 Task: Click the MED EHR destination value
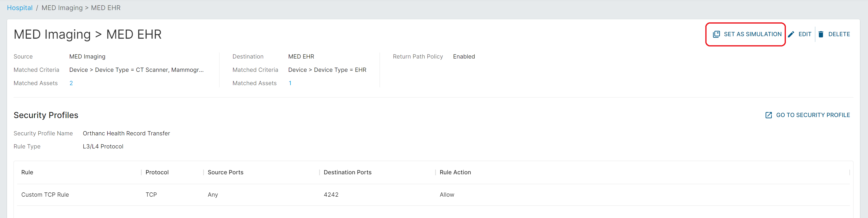point(301,57)
